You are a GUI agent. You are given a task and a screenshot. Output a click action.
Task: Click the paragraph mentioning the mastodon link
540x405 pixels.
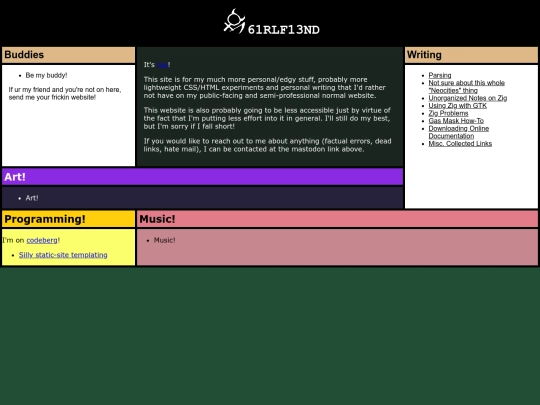pos(267,145)
